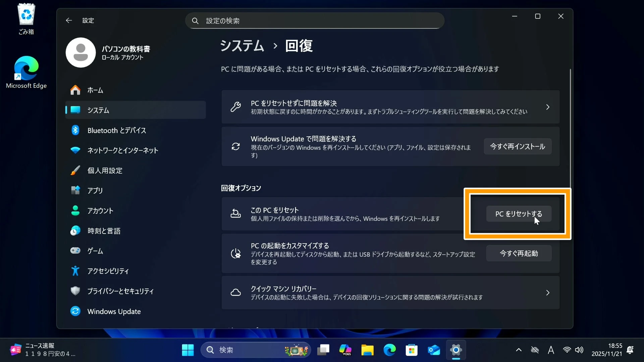Select Bluetooth とデバイス in sidebar
This screenshot has height=362, width=644.
(116, 130)
